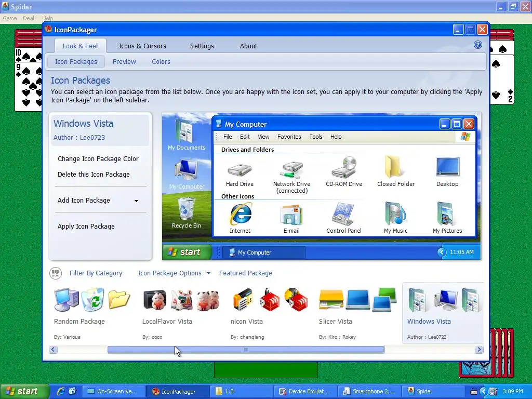Switch to the On-Screen Keyboard taskbar button
This screenshot has width=532, height=399.
(114, 391)
